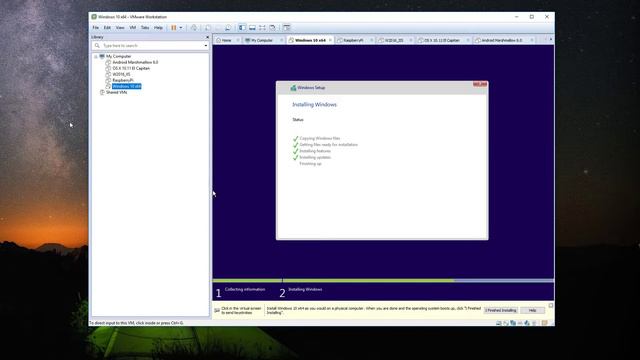Close the Library panel with its X
This screenshot has width=640, height=360.
click(207, 37)
